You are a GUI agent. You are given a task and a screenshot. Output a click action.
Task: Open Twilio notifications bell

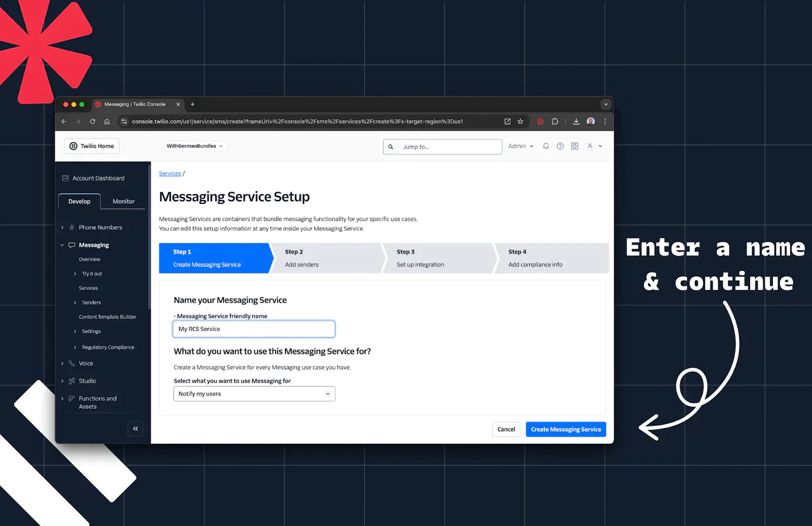pos(546,146)
